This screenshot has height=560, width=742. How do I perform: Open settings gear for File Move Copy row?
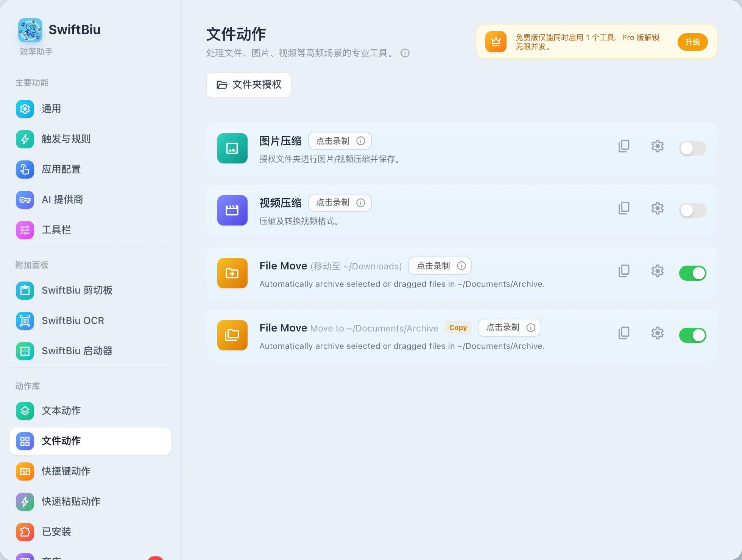(657, 333)
